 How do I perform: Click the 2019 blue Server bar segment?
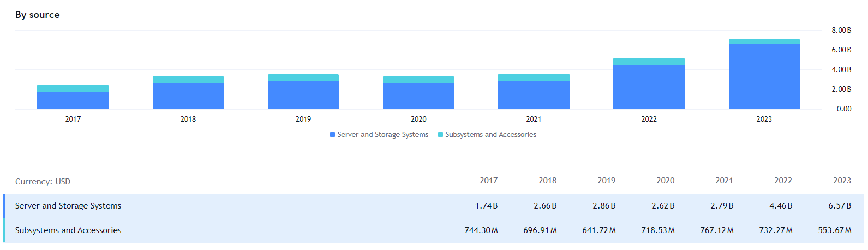coord(303,95)
